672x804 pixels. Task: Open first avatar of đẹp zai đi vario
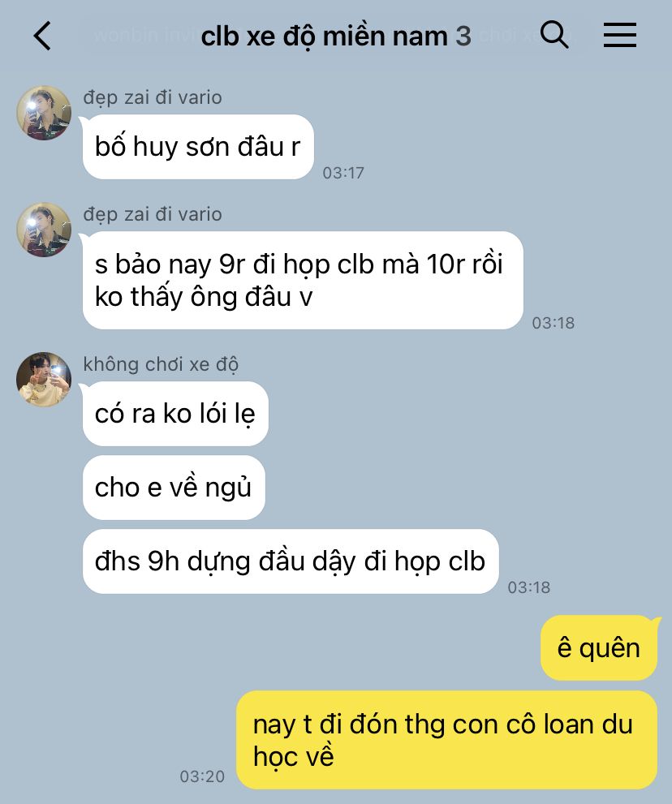click(44, 112)
